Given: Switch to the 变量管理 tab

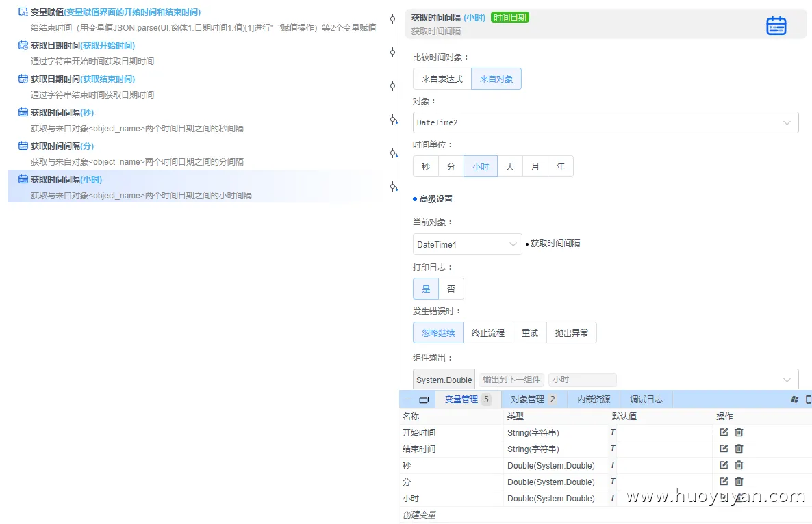Looking at the screenshot, I should click(468, 399).
